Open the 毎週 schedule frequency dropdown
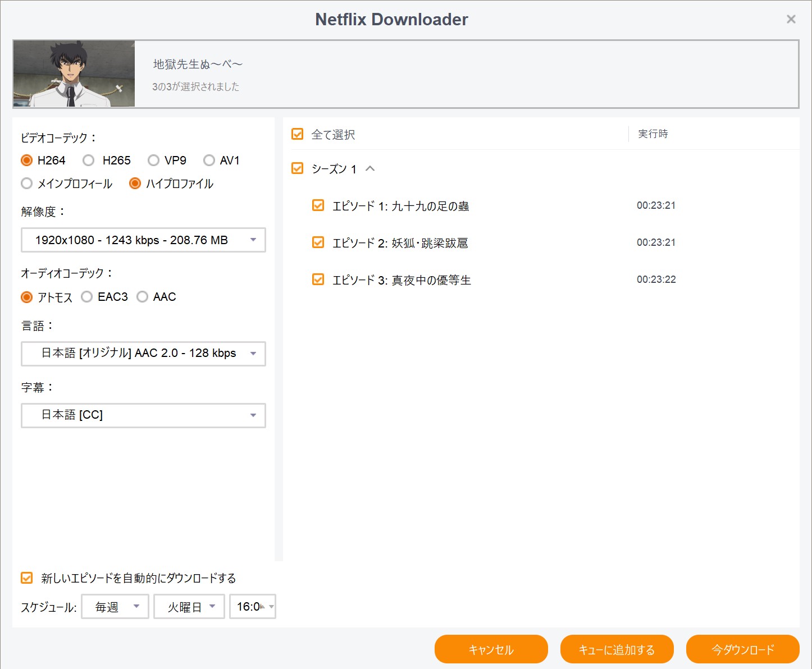This screenshot has width=812, height=669. coord(115,607)
